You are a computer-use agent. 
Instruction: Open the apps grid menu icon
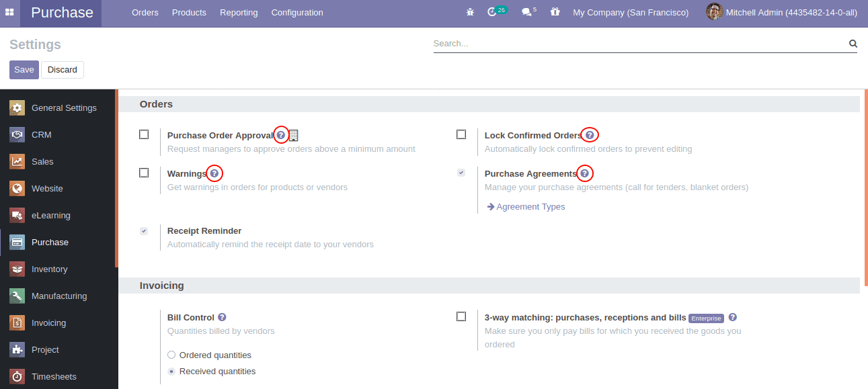pyautogui.click(x=9, y=13)
